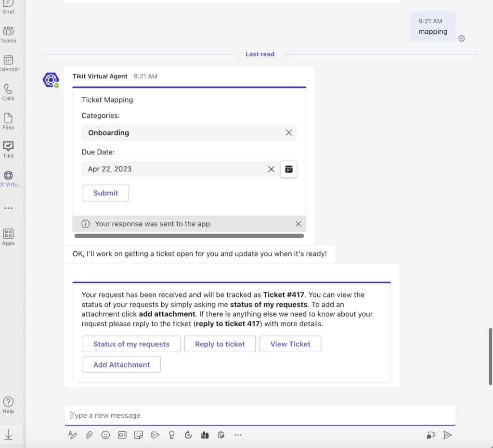Click the Last read divider label
Viewport: 493px width, 448px height.
point(260,54)
